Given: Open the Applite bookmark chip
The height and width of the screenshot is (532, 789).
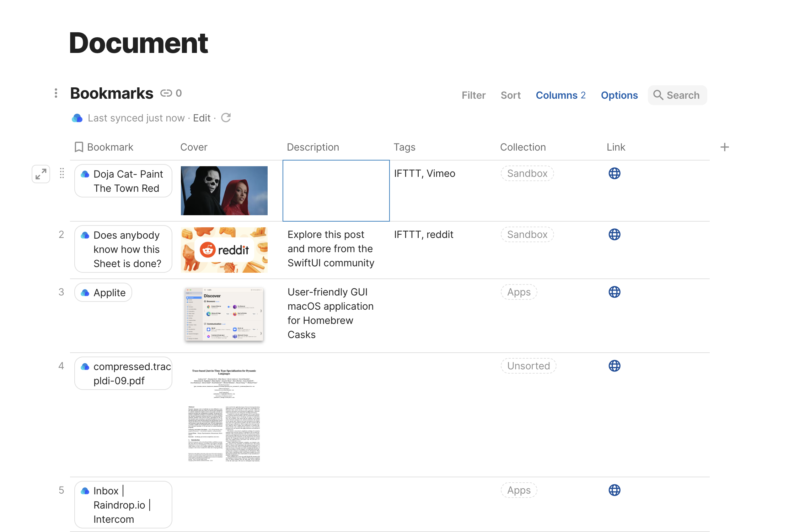Looking at the screenshot, I should (103, 293).
